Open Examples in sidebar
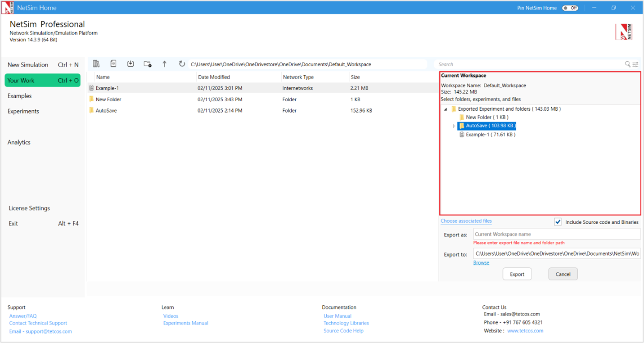Screen dimensions: 644x343 pos(19,96)
